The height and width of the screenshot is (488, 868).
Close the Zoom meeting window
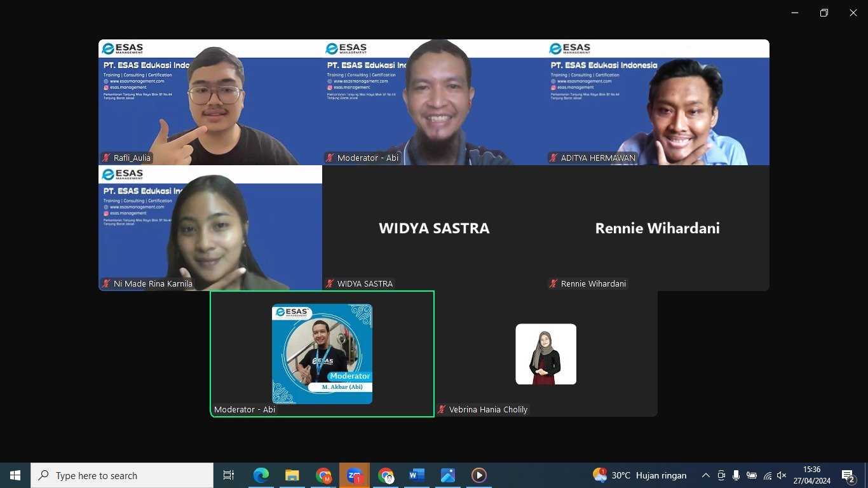[x=853, y=13]
